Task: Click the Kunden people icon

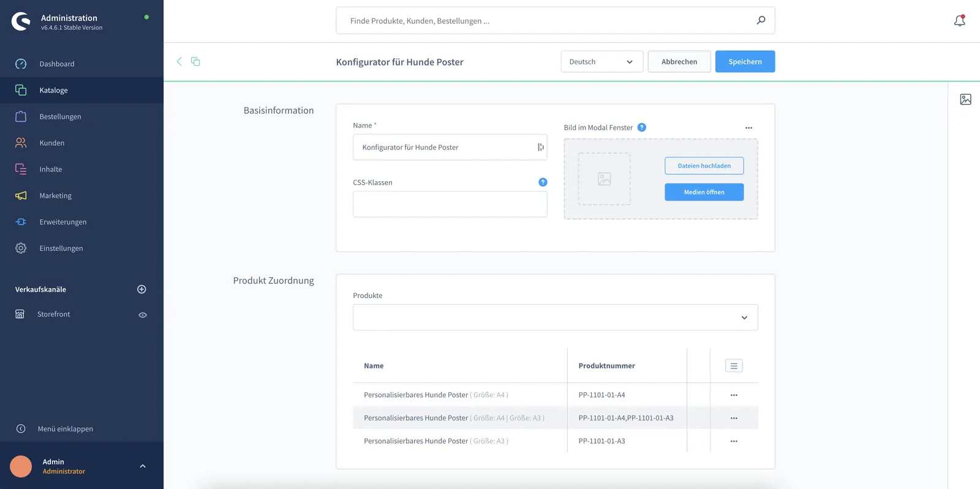Action: click(21, 143)
